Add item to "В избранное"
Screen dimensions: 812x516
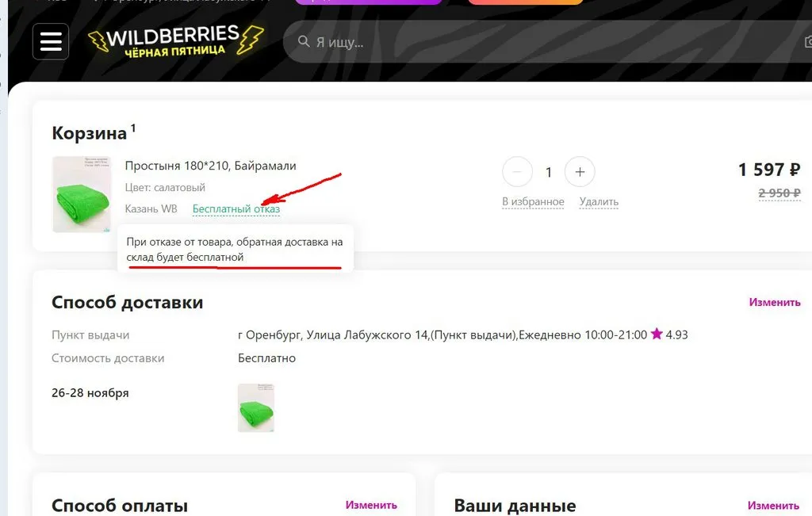click(x=533, y=201)
